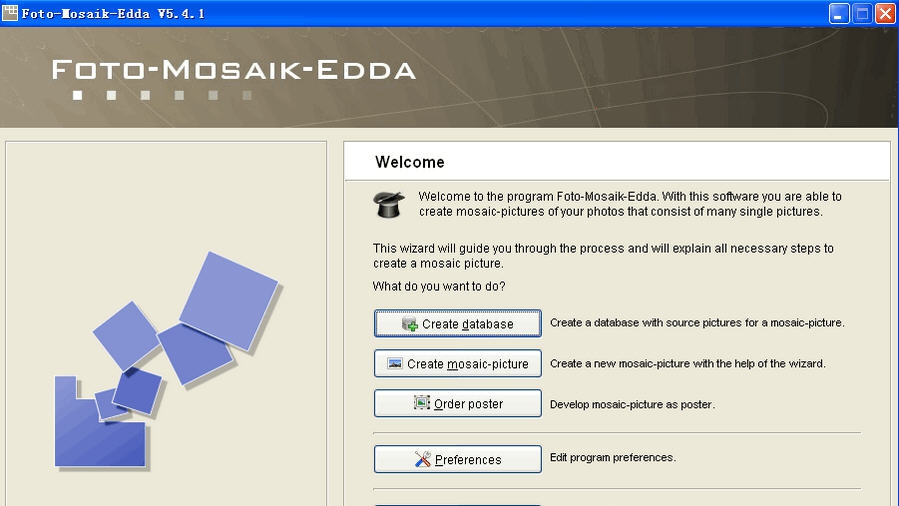Click the blue squares mosaic logo graphic
The width and height of the screenshot is (899, 506).
(x=167, y=360)
